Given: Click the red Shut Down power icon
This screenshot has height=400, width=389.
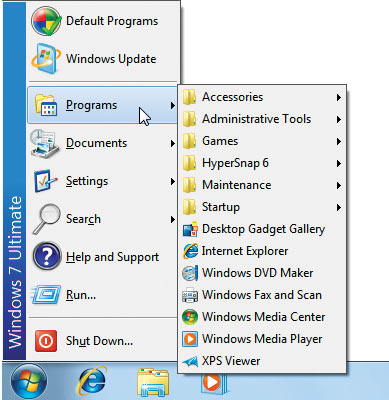Looking at the screenshot, I should [x=46, y=341].
